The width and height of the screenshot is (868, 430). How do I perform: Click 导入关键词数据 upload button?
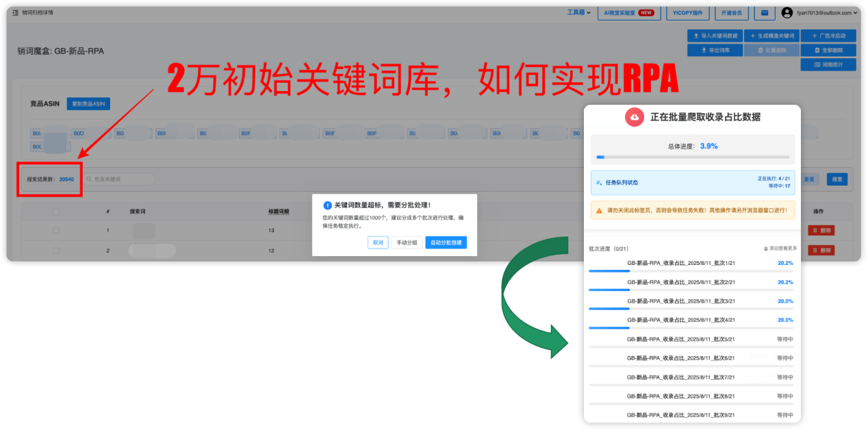click(x=714, y=36)
